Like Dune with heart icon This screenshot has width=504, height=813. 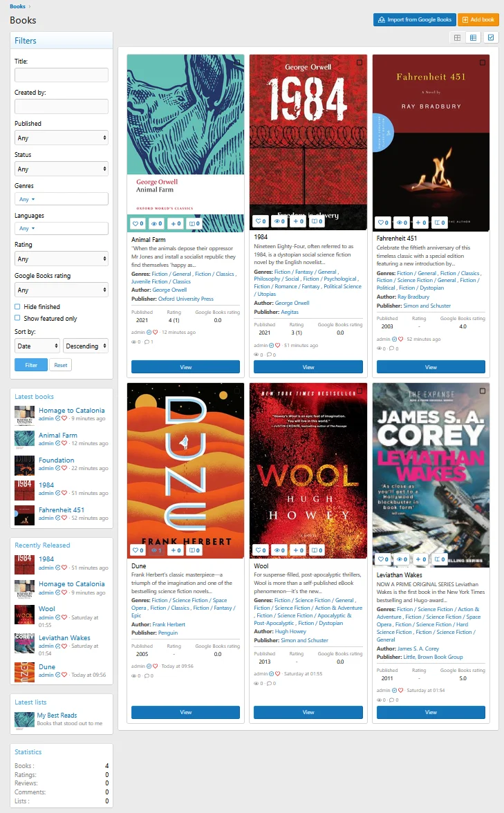(138, 550)
